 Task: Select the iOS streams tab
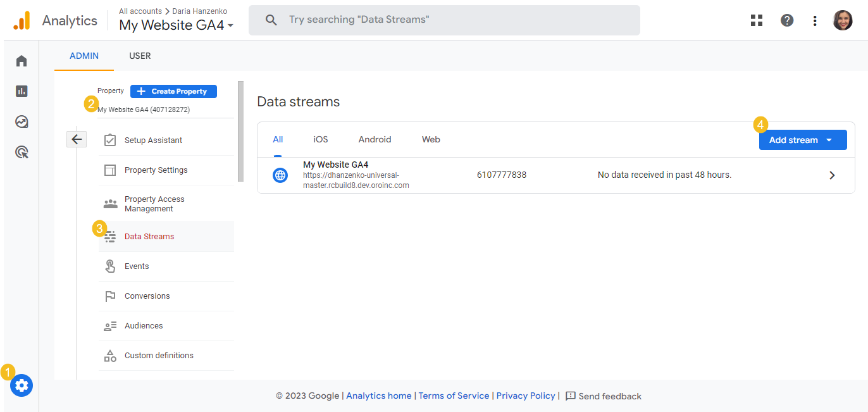[x=321, y=139]
